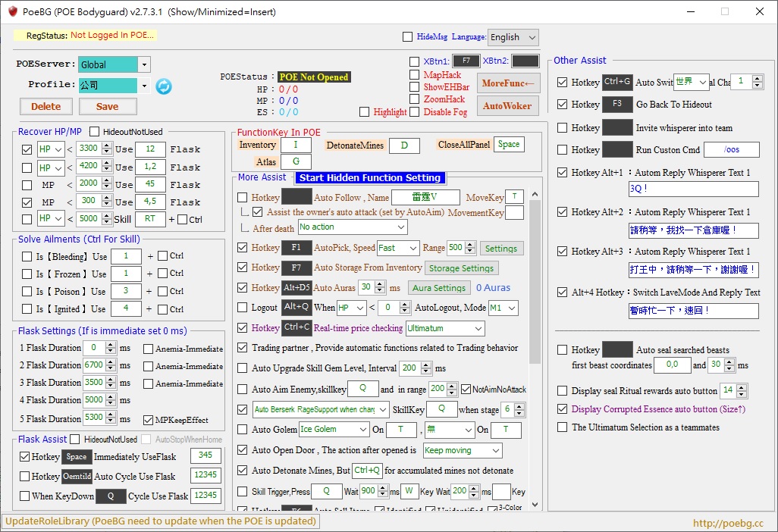Image resolution: width=778 pixels, height=532 pixels.
Task: Click the blue refresh icon beside Profile
Action: (164, 86)
